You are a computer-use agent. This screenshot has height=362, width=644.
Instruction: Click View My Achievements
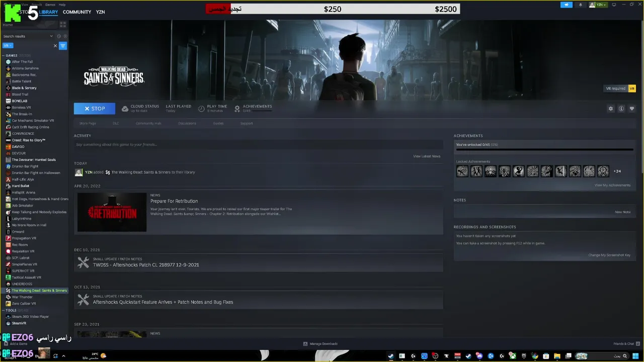(612, 185)
